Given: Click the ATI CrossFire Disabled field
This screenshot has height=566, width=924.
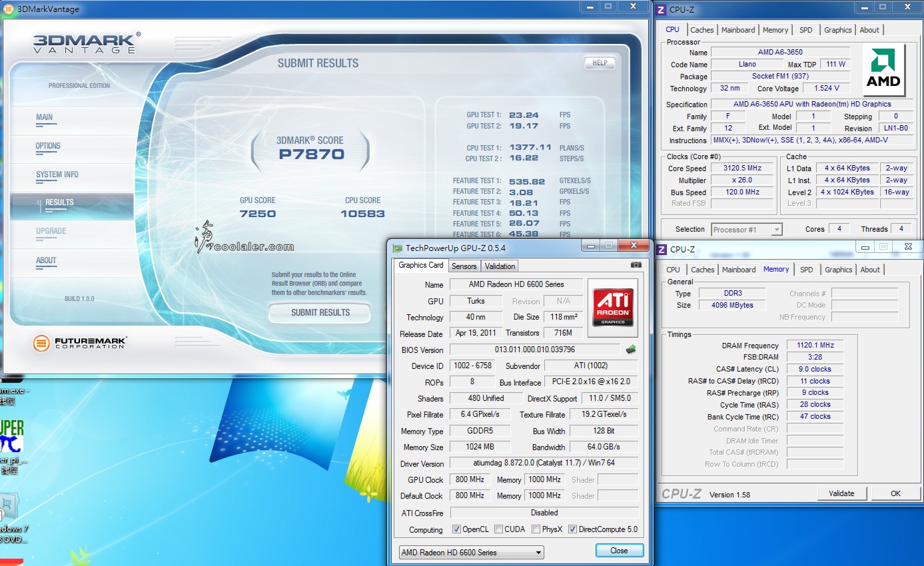Looking at the screenshot, I should [544, 513].
